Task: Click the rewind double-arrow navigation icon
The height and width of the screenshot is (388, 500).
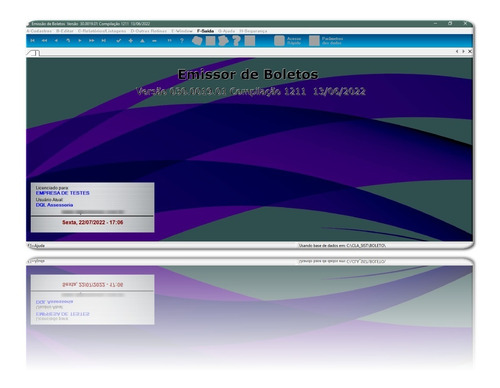Action: tap(44, 41)
